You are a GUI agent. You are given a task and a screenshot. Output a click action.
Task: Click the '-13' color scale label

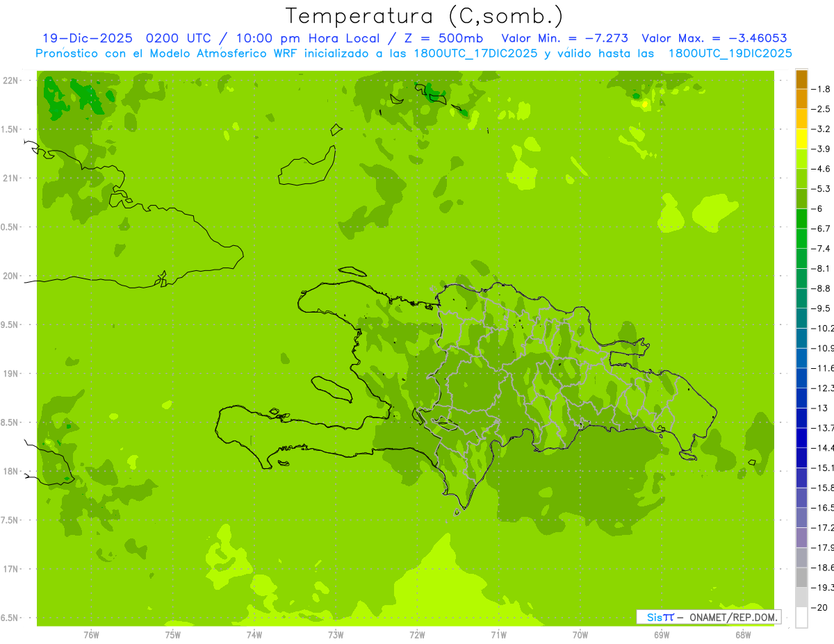819,408
